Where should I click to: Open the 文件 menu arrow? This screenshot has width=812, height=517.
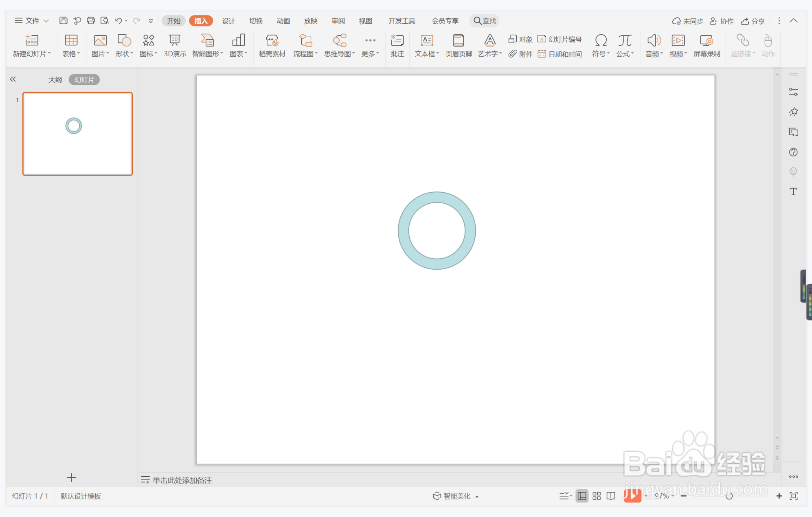pyautogui.click(x=46, y=21)
